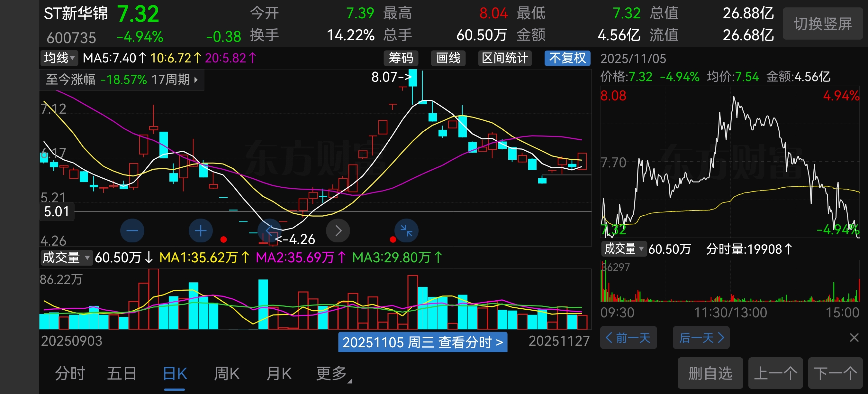Switch to the 周K tab

coord(227,374)
